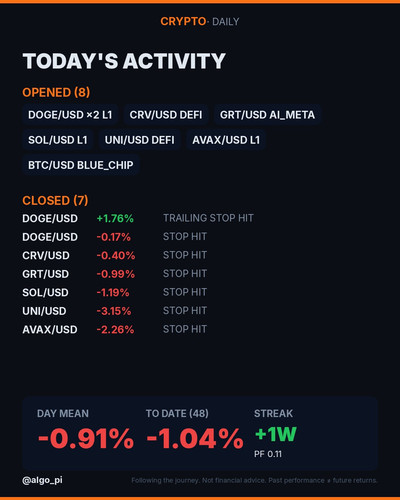Select the CRV/USD DEFI chip
This screenshot has height=500, width=400.
point(166,115)
